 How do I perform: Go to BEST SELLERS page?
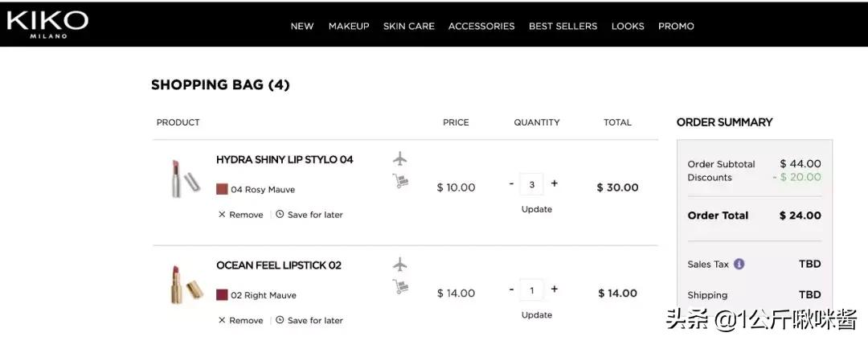(x=563, y=26)
